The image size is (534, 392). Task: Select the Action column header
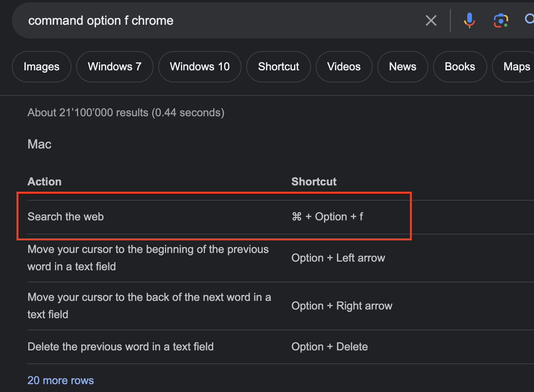point(44,181)
